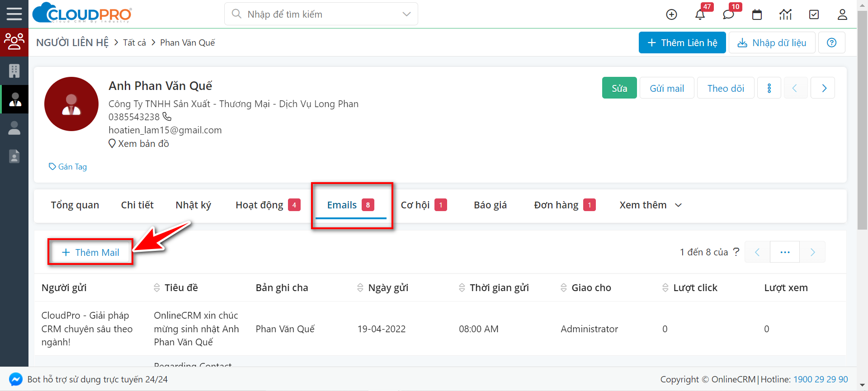The height and width of the screenshot is (391, 868).
Task: Switch to Nhật ký tab
Action: [193, 205]
